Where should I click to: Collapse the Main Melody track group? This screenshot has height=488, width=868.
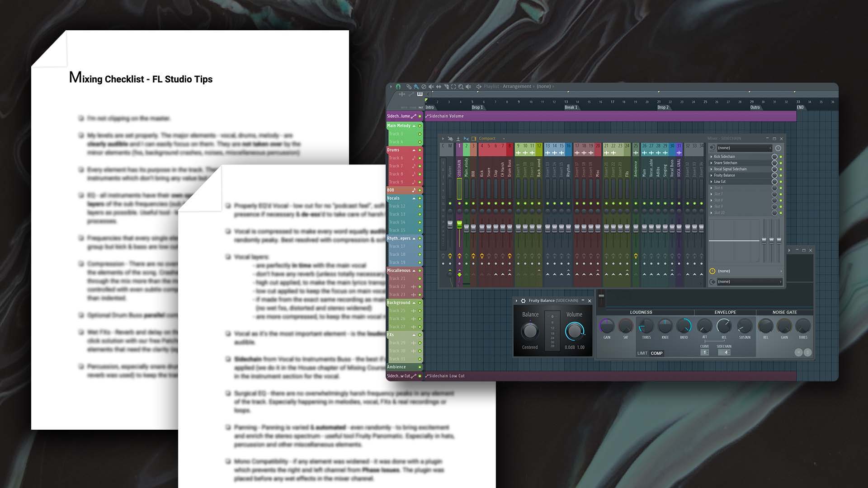[414, 126]
